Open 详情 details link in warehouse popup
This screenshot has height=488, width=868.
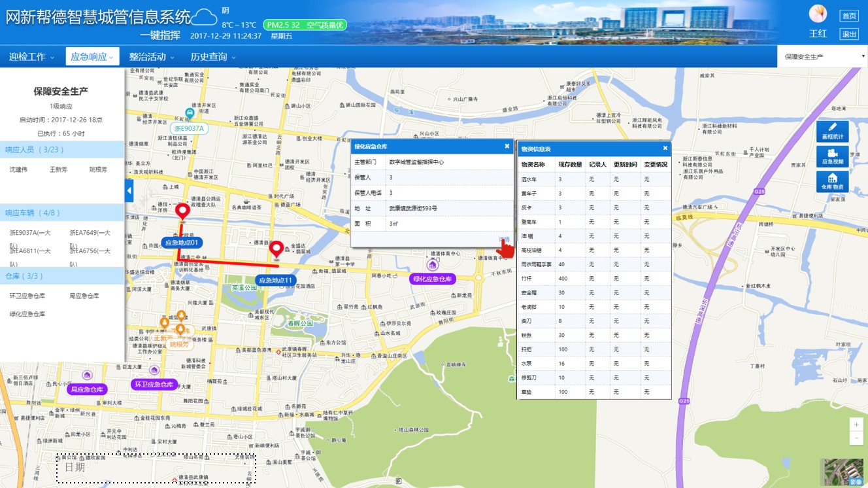(504, 239)
